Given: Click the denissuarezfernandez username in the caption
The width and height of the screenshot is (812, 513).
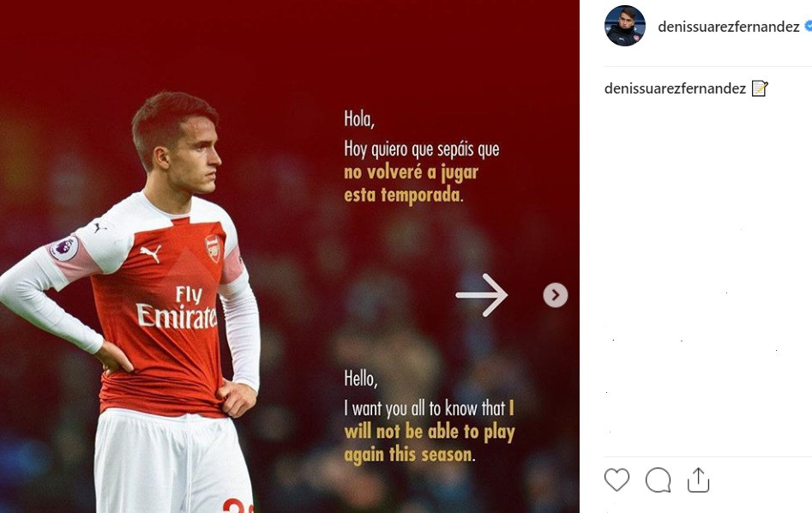Looking at the screenshot, I should point(675,88).
